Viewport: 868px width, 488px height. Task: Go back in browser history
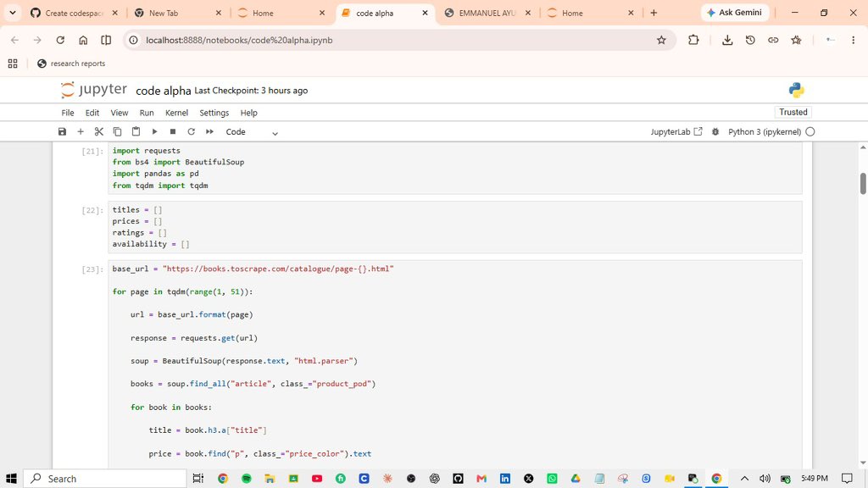point(15,40)
